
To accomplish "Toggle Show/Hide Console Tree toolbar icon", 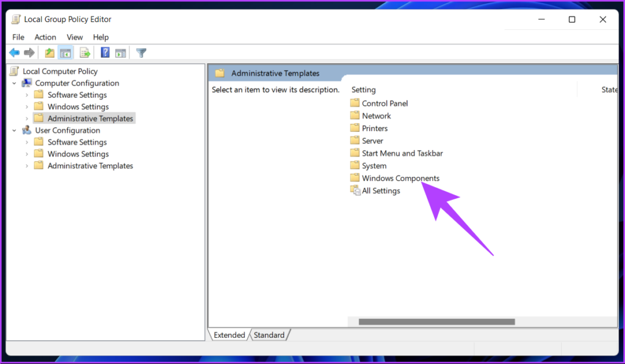I will coord(65,53).
